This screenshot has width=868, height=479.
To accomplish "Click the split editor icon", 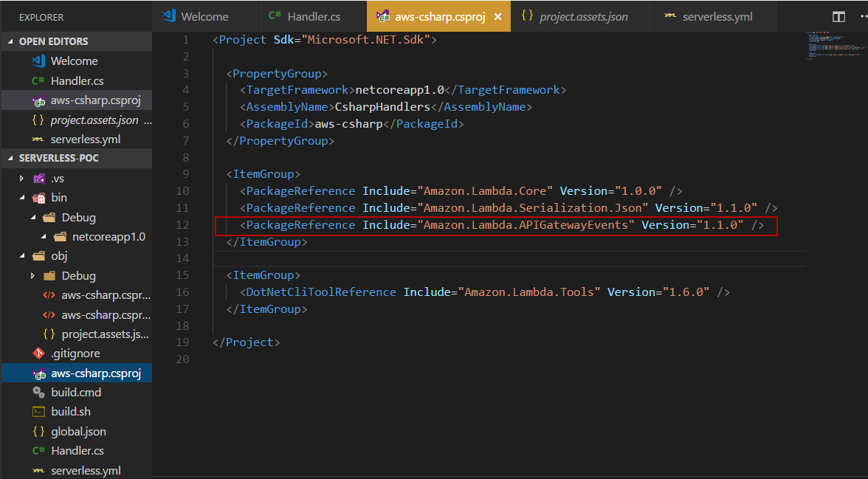I will [x=838, y=16].
